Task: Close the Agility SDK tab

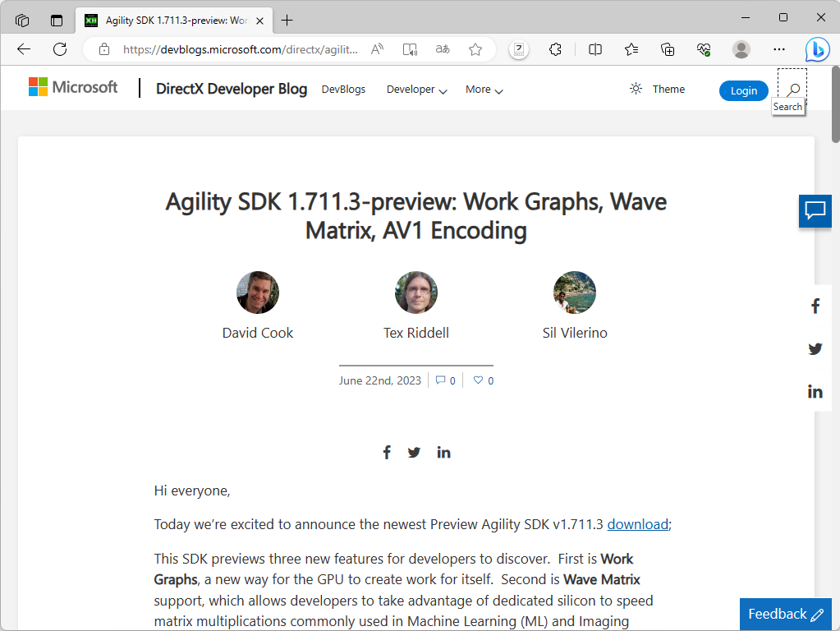Action: (x=259, y=21)
